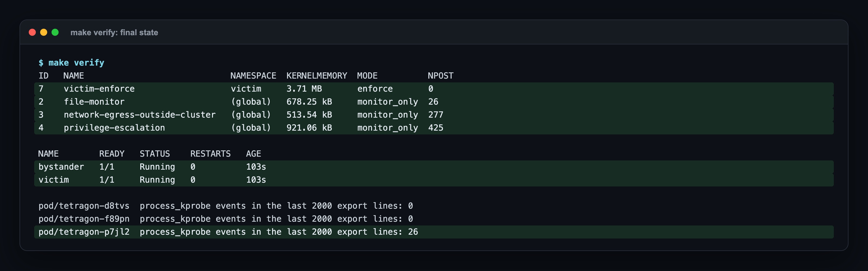Screen dimensions: 868x271
Task: Click the '513.54 kB' kernel memory value
Action: [309, 115]
